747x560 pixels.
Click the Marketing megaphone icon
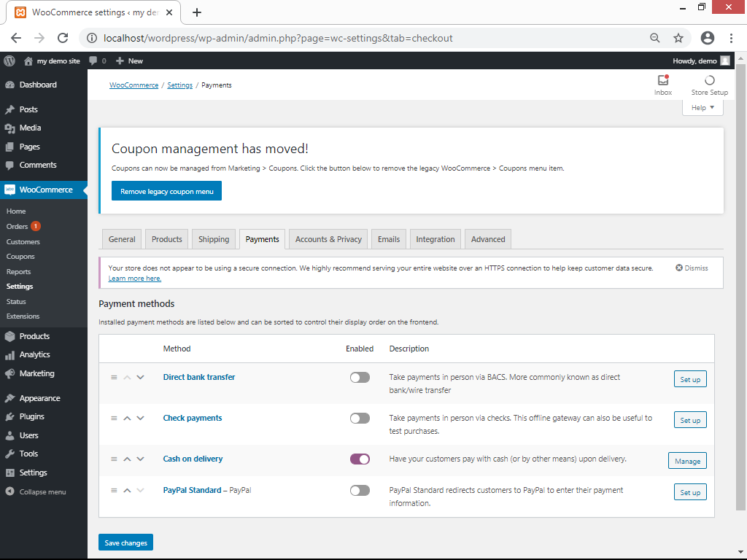pyautogui.click(x=10, y=374)
